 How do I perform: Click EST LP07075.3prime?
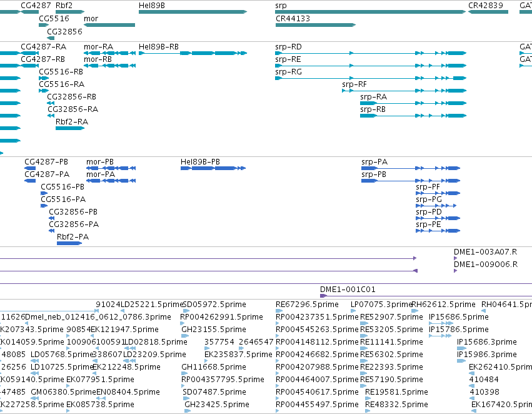(x=381, y=305)
